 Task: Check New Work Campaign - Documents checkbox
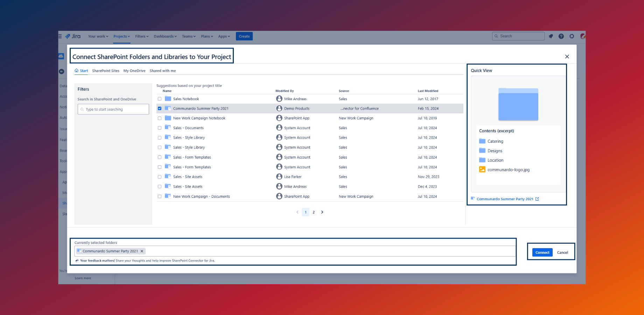[160, 196]
